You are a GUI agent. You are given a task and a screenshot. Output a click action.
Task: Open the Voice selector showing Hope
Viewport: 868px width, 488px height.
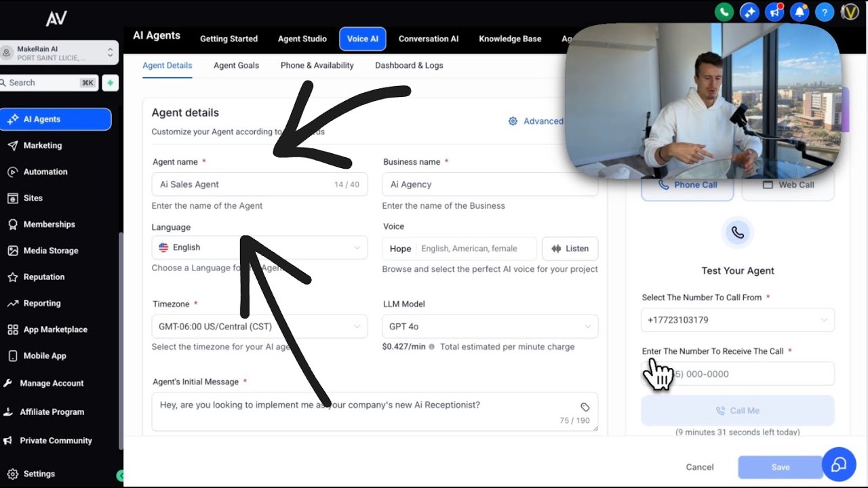(459, 249)
